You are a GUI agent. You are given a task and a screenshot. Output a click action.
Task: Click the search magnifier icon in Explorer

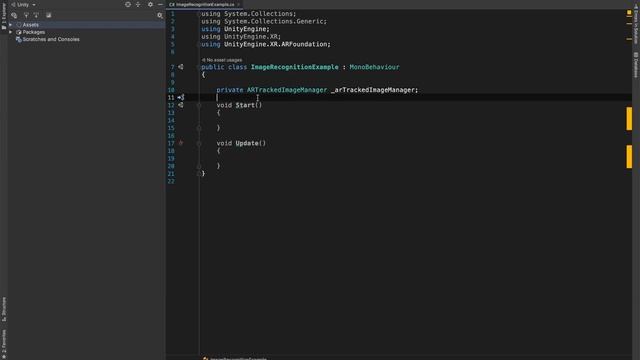click(160, 16)
